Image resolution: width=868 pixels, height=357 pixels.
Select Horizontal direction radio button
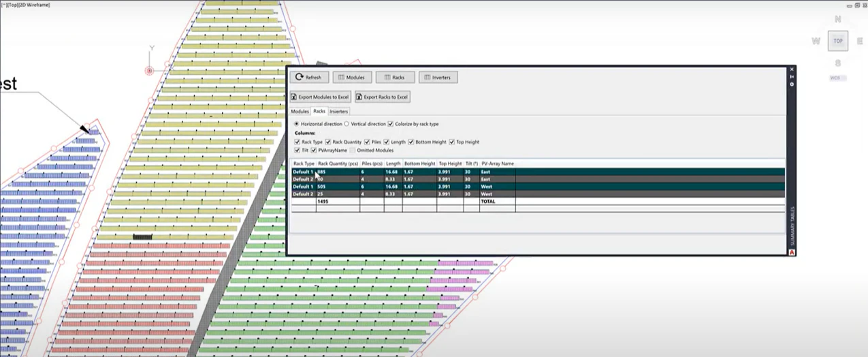pos(297,124)
